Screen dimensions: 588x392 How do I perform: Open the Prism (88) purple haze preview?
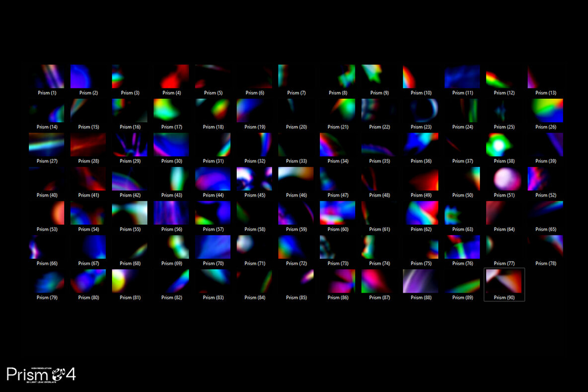[421, 281]
